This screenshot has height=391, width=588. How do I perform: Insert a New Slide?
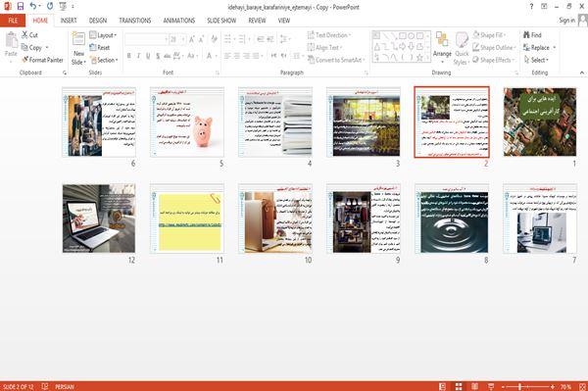pos(78,49)
